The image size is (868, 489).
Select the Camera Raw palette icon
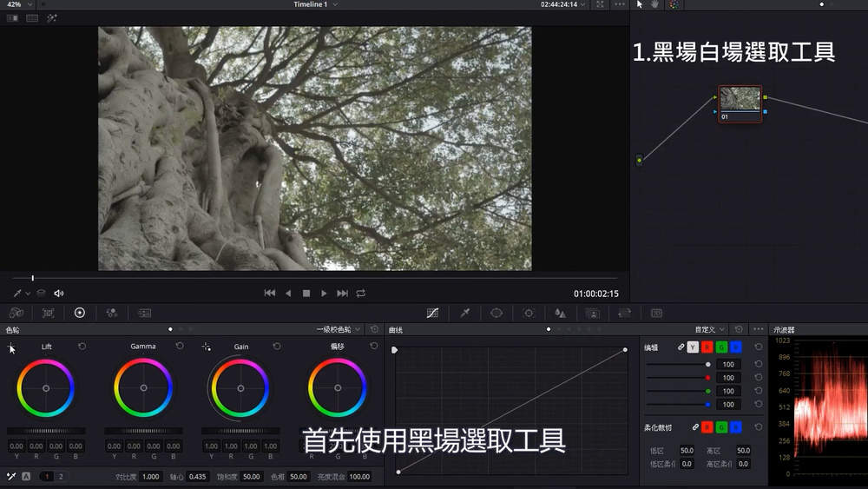[x=16, y=313]
